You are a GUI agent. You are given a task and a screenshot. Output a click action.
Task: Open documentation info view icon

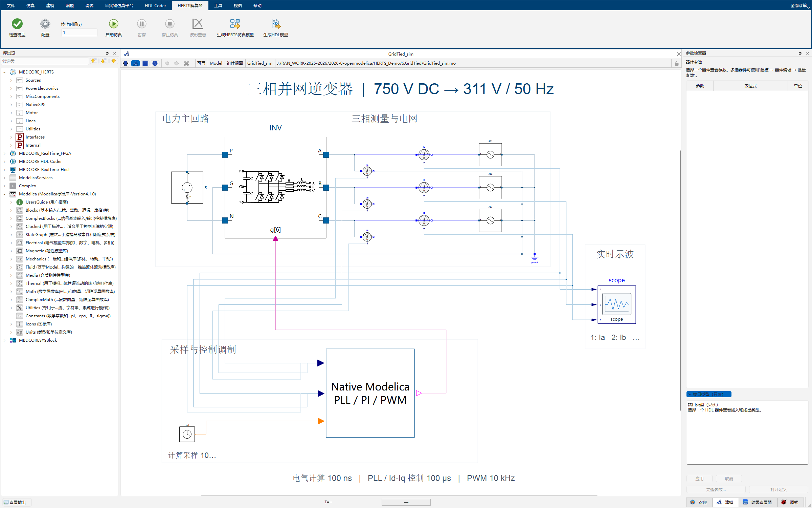click(x=155, y=63)
